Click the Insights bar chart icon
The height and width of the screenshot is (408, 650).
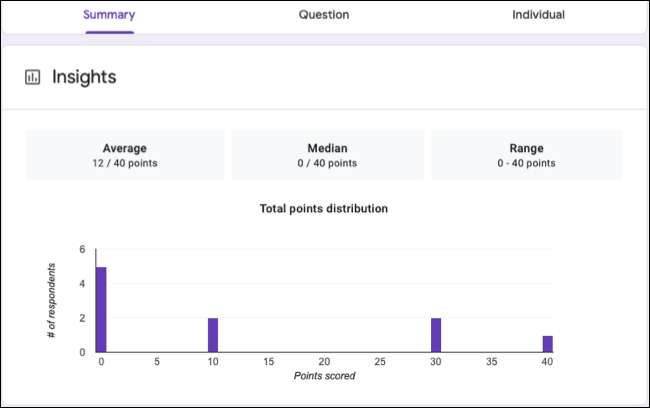(32, 77)
